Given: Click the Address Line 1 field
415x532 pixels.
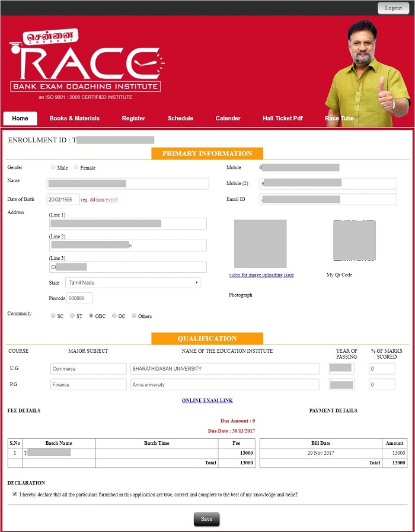Looking at the screenshot, I should pos(127,224).
